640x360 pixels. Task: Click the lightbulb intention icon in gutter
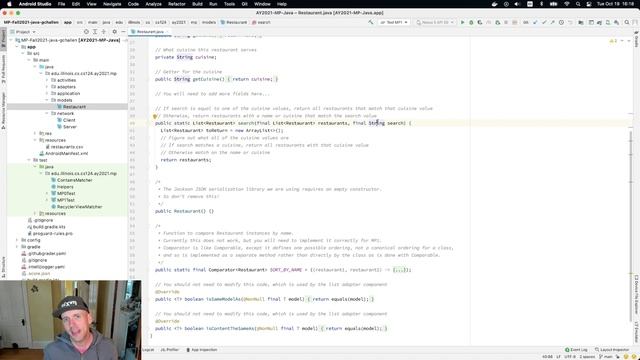[155, 116]
